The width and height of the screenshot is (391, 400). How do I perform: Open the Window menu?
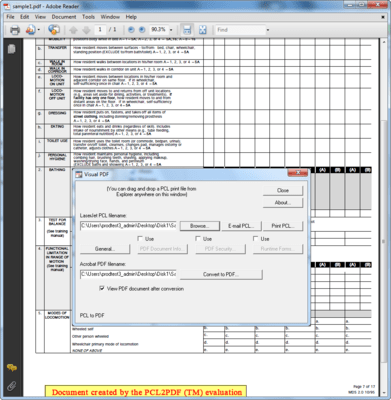(x=110, y=17)
